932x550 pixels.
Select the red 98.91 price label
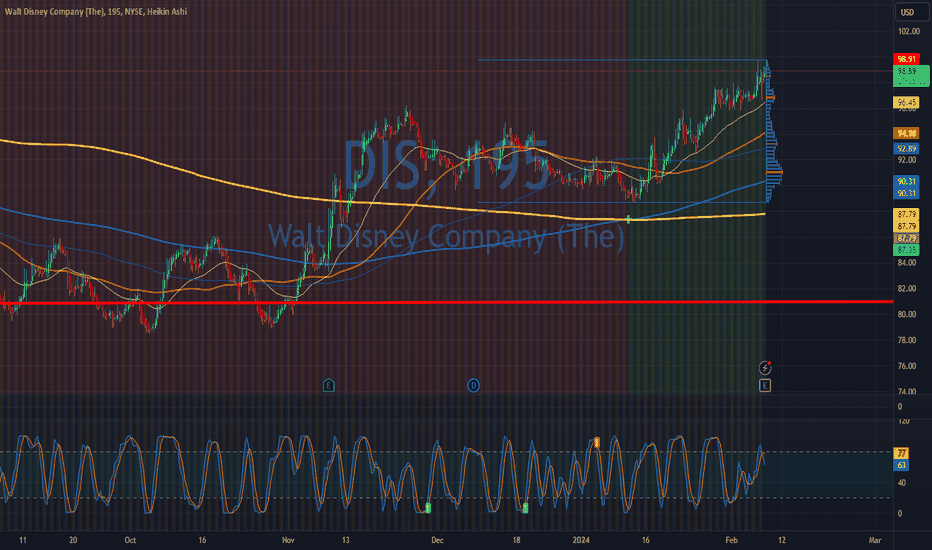906,59
